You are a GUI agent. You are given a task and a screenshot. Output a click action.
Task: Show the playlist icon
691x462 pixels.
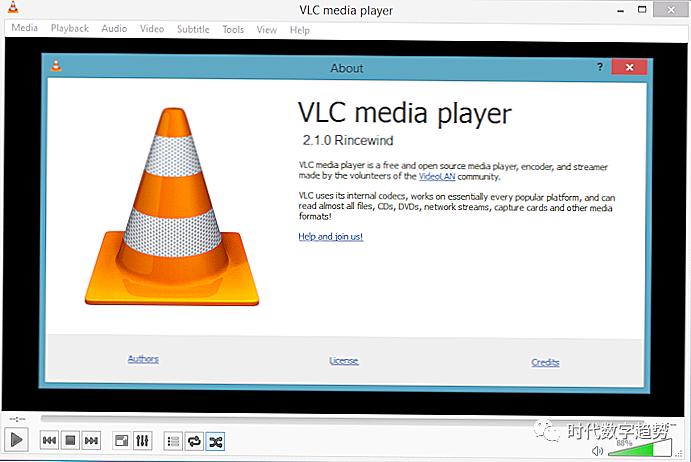pos(173,441)
